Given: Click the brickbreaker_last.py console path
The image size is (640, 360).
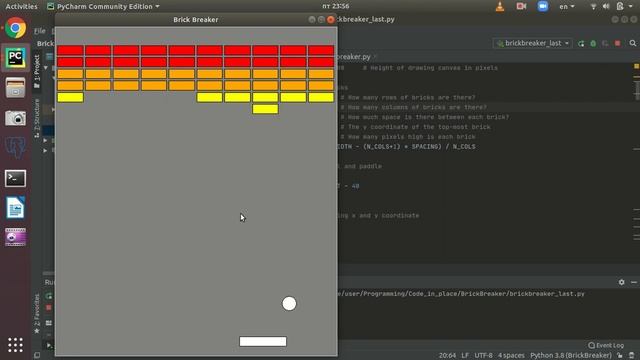Looking at the screenshot, I should pyautogui.click(x=461, y=294).
